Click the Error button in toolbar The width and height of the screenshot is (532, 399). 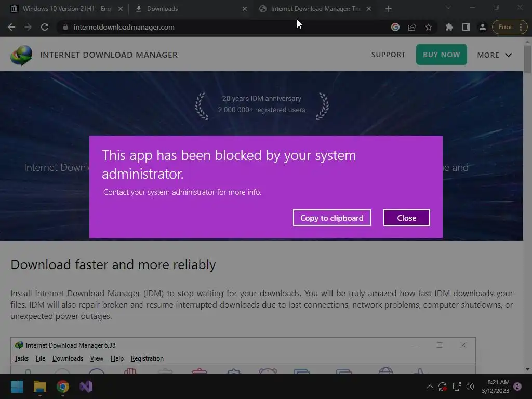(x=505, y=27)
